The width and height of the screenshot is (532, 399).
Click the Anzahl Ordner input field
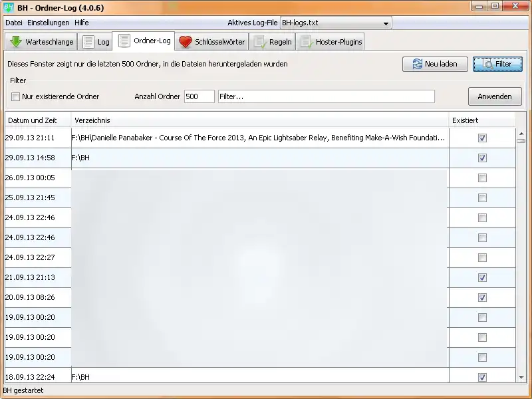click(199, 96)
